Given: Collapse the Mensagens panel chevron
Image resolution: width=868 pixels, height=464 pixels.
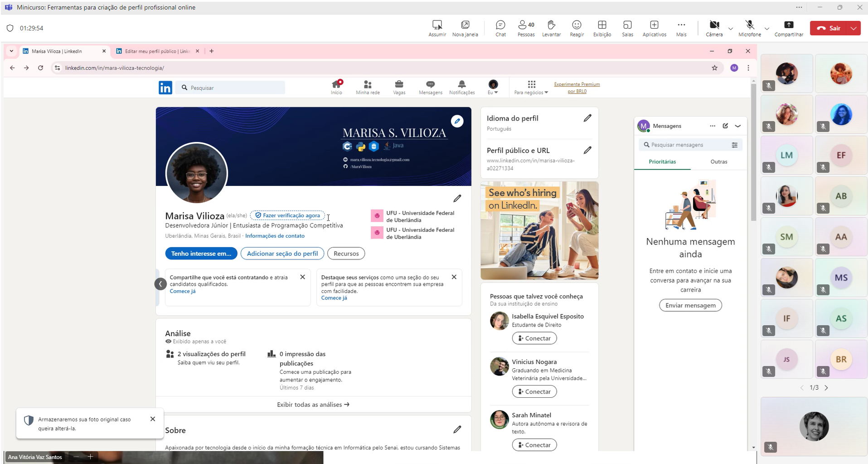Looking at the screenshot, I should (x=738, y=126).
